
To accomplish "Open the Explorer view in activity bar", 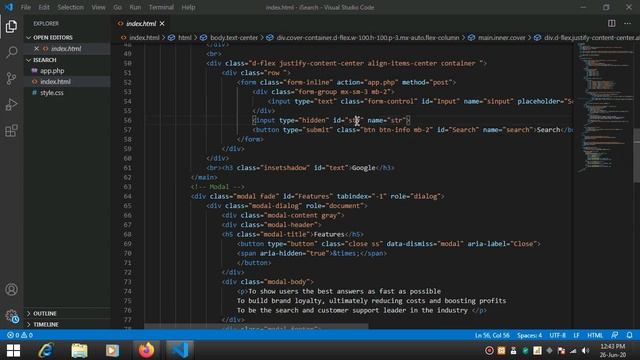I will pyautogui.click(x=11, y=27).
